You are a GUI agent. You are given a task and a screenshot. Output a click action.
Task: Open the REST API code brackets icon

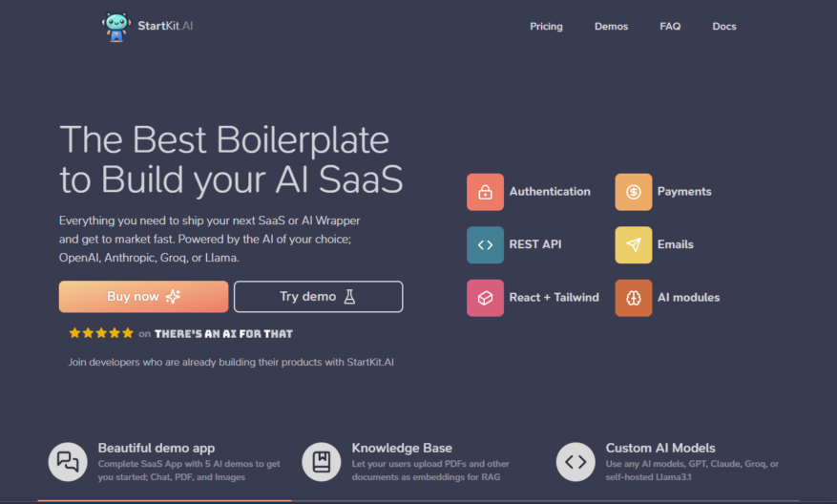[x=485, y=244]
